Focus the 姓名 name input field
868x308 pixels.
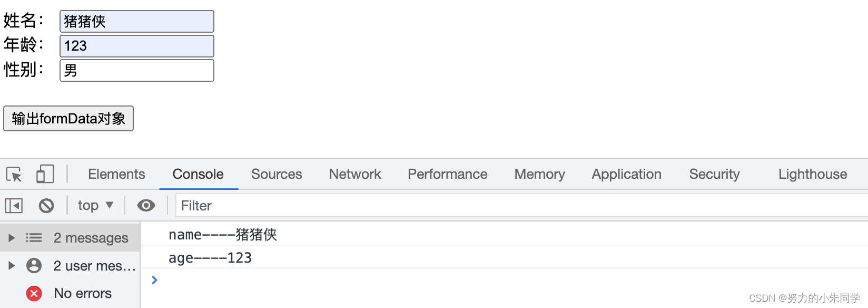137,22
